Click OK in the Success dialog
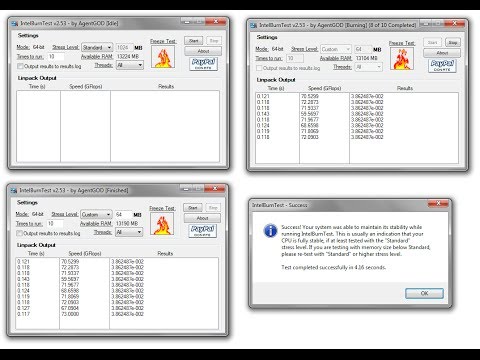The width and height of the screenshot is (480, 360). pyautogui.click(x=424, y=293)
